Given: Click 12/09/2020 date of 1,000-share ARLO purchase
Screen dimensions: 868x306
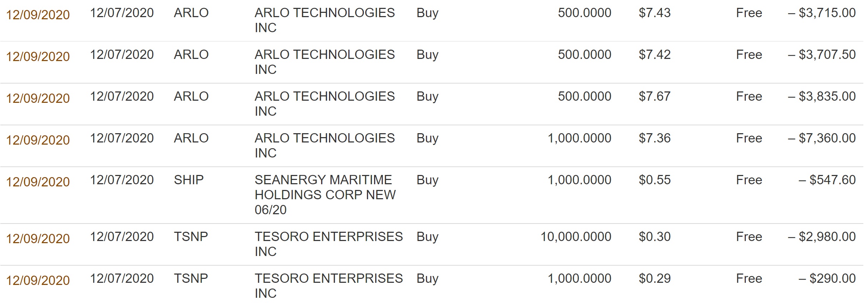Looking at the screenshot, I should [x=38, y=140].
